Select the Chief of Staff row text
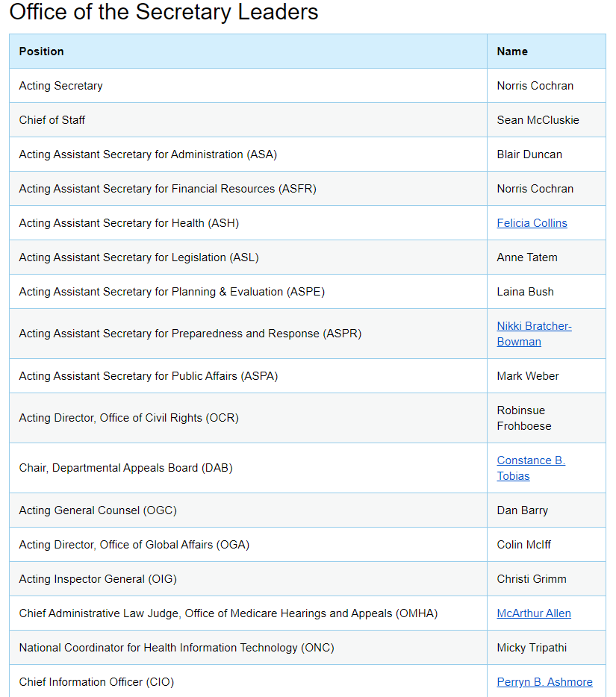The height and width of the screenshot is (697, 616). pos(52,120)
